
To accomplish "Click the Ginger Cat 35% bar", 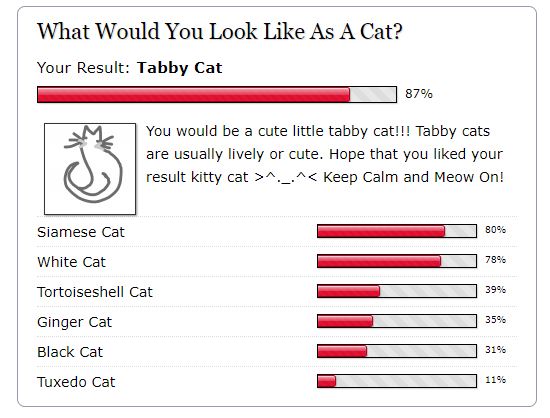I will pos(397,321).
